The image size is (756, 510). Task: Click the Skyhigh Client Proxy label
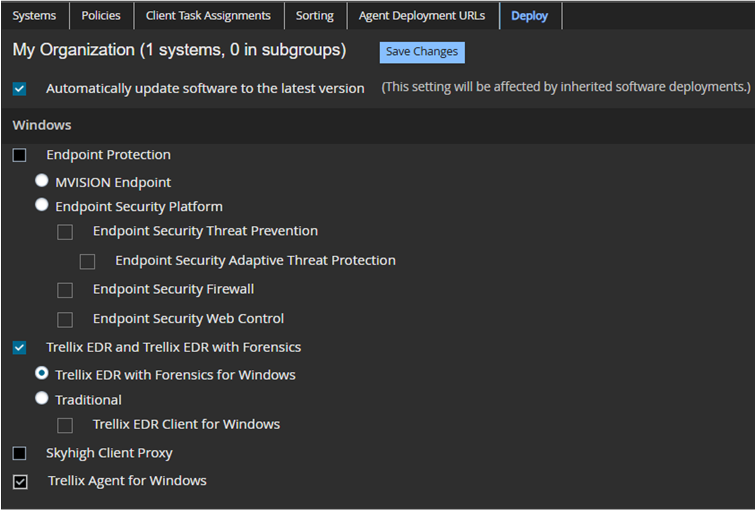109,453
